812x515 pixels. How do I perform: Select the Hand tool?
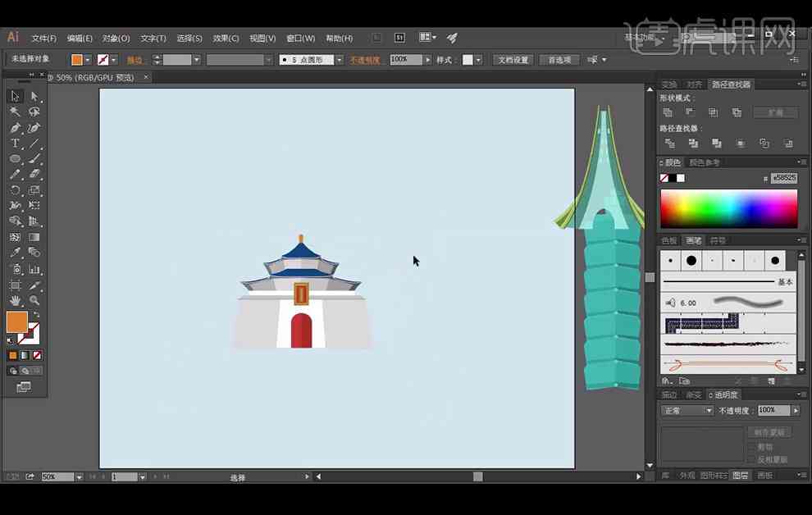pos(15,300)
